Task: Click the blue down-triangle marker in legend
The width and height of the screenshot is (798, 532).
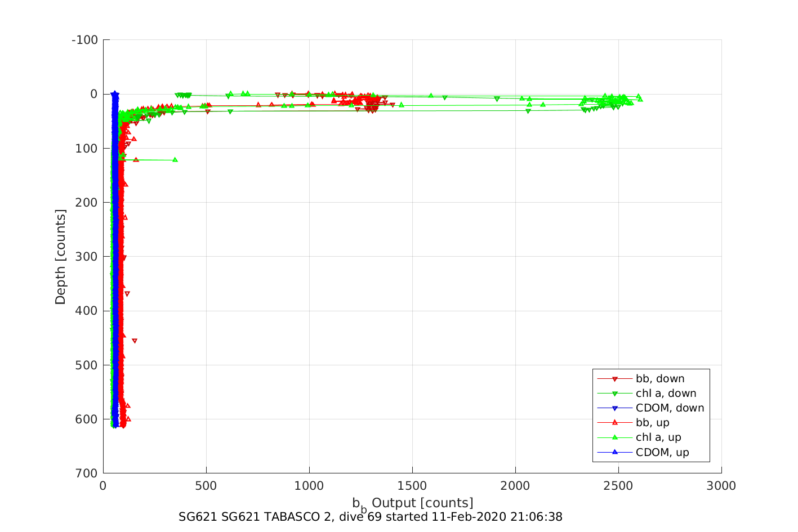Action: (x=615, y=408)
